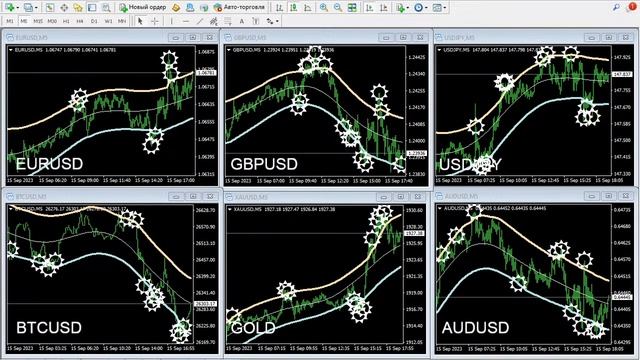Open the Strategy Tester (magnifier icon)
Image resolution: width=640 pixels, height=360 pixels.
106,7
